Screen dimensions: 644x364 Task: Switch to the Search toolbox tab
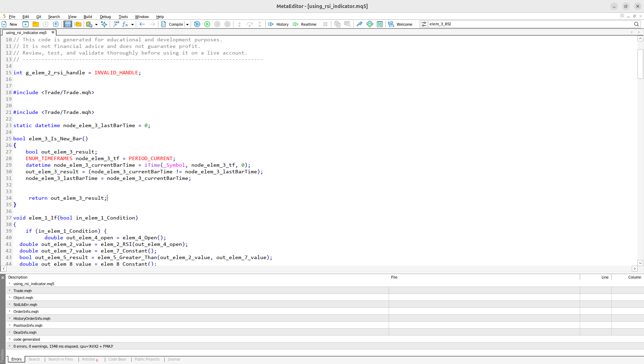(34, 359)
